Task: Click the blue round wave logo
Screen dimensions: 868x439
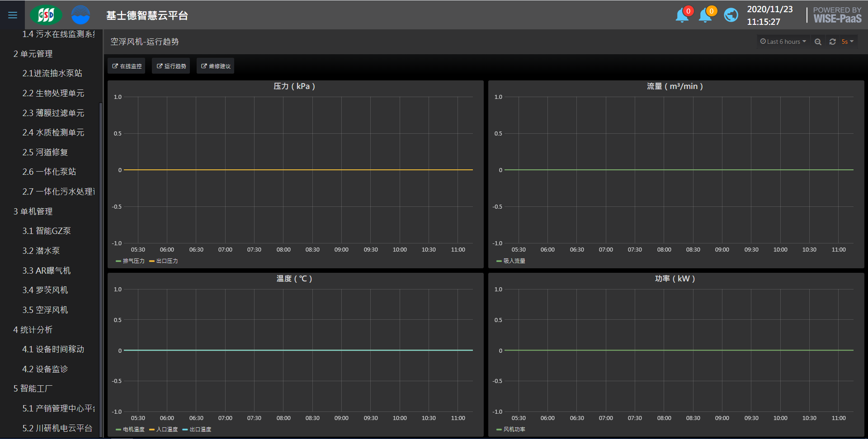Action: tap(80, 15)
